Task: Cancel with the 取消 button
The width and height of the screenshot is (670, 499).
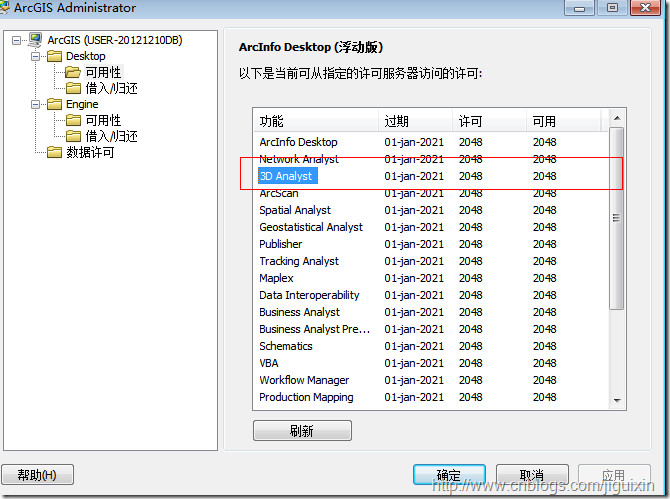Action: (532, 475)
